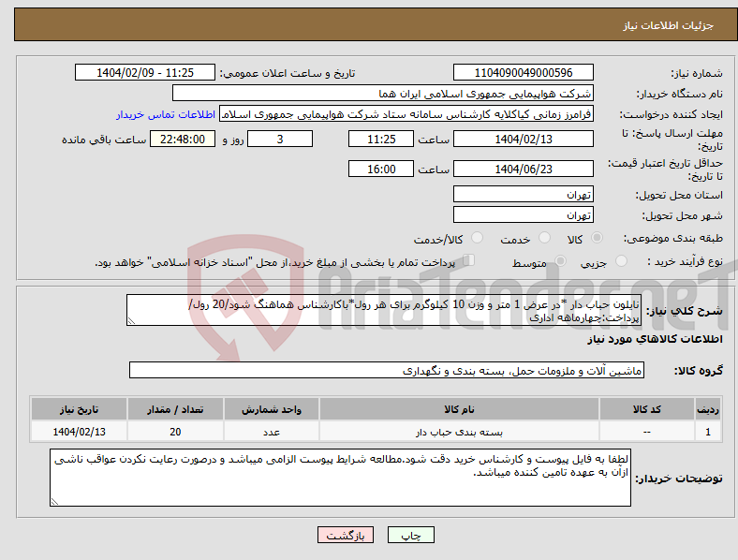The width and height of the screenshot is (738, 560).
Task: Click the item name بسته بندی حباب دار
Action: (459, 432)
